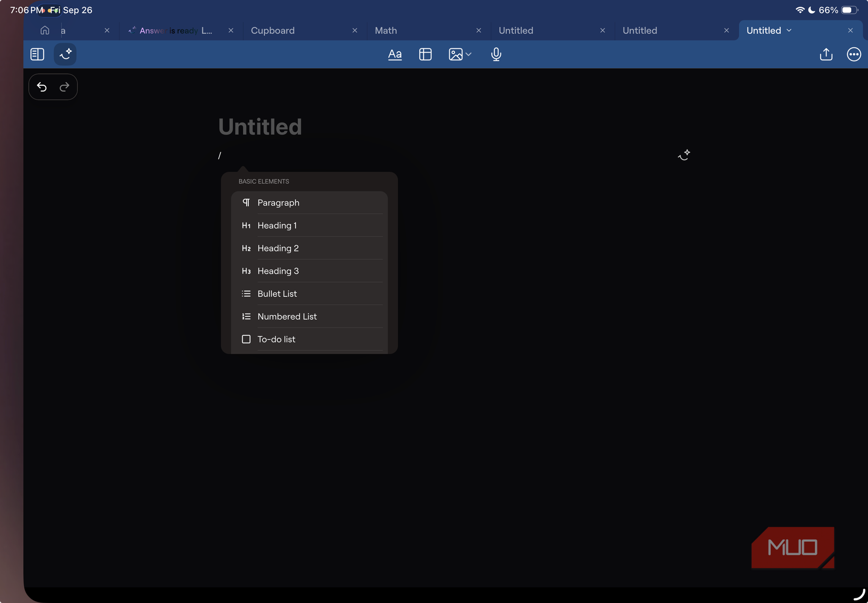The image size is (868, 603).
Task: Switch to the Math tab
Action: (x=386, y=31)
